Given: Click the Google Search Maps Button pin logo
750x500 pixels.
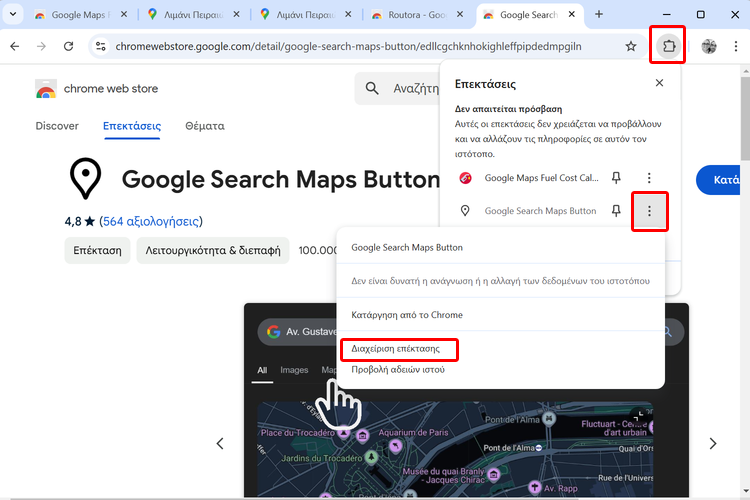Looking at the screenshot, I should 86,178.
